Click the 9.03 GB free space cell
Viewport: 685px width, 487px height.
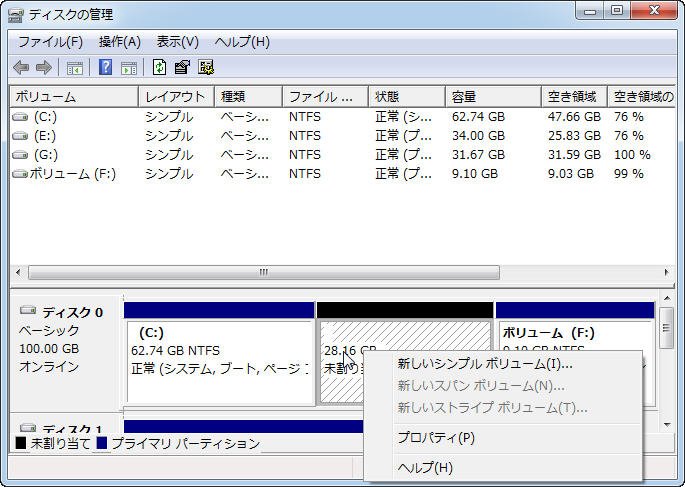[571, 174]
